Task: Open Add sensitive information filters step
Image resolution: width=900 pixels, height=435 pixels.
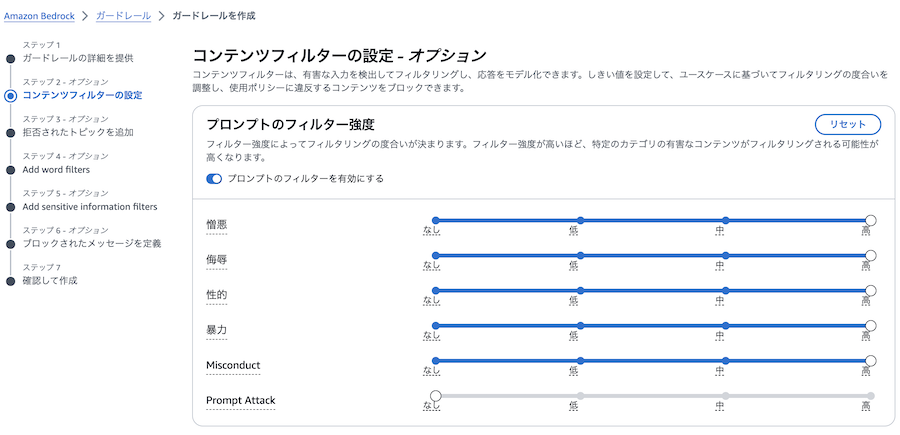Action: [x=90, y=206]
